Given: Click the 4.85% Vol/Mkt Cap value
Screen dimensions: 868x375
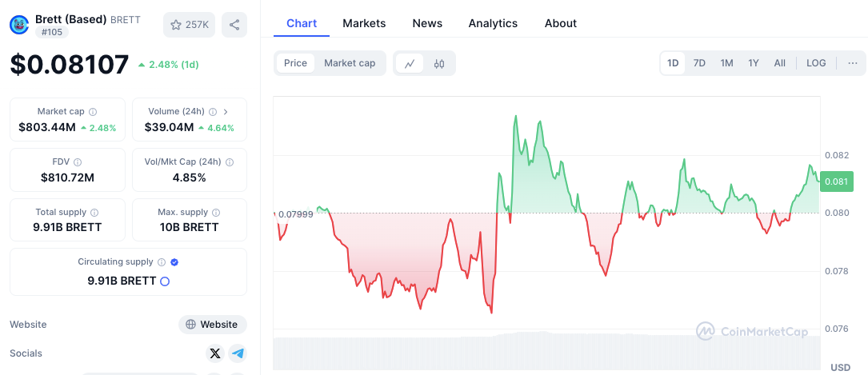Looking at the screenshot, I should (190, 178).
